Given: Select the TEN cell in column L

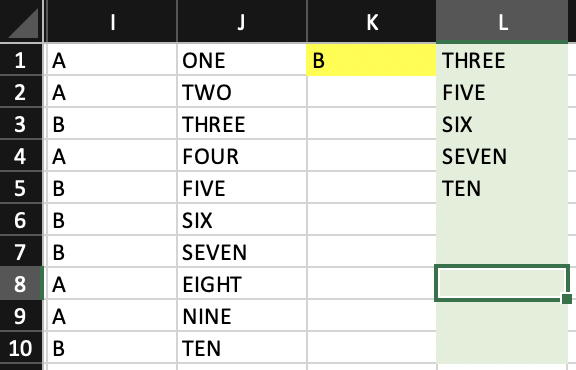Looking at the screenshot, I should (502, 188).
